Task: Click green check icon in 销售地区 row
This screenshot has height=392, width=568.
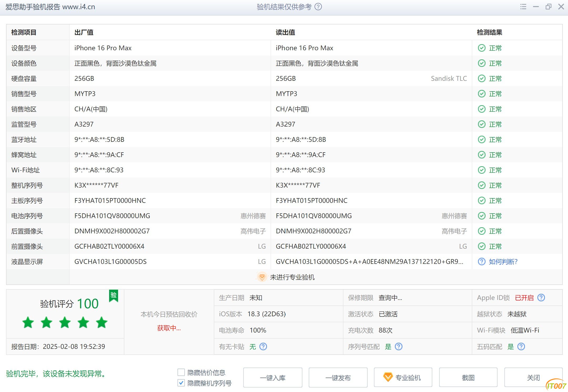Action: click(x=481, y=109)
